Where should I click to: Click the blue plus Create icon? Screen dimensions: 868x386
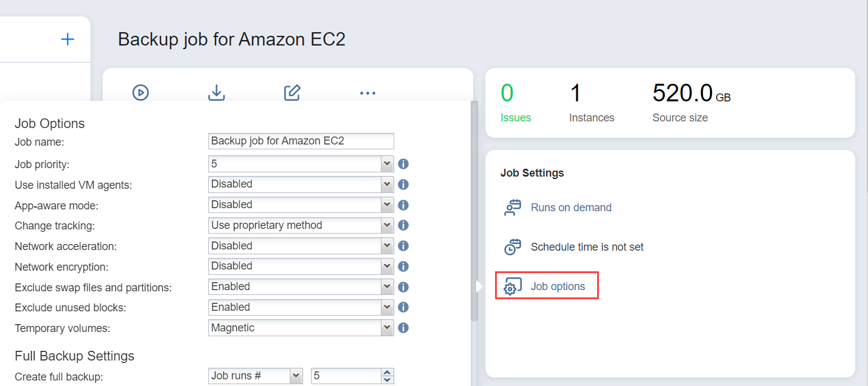[x=67, y=39]
